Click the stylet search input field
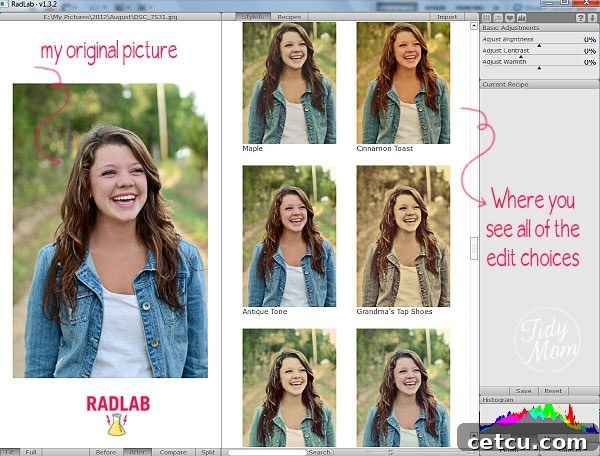 (267, 452)
